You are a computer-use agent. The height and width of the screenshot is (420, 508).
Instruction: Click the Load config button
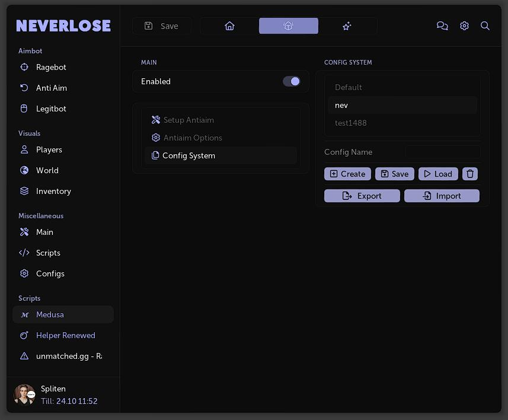438,174
